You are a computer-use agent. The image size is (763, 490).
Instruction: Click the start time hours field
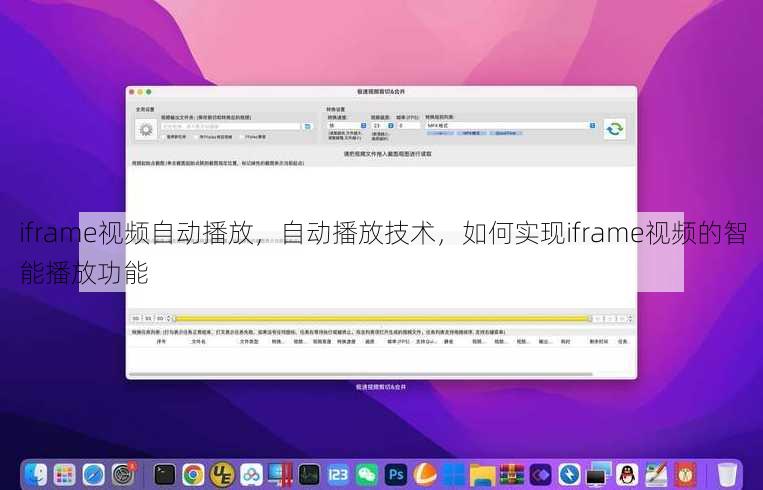click(136, 319)
